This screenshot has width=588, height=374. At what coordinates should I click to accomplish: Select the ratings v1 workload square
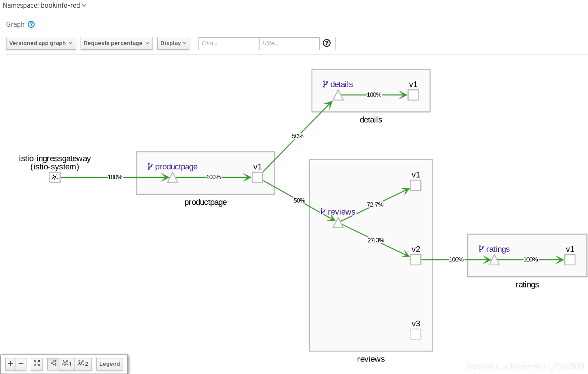[570, 260]
